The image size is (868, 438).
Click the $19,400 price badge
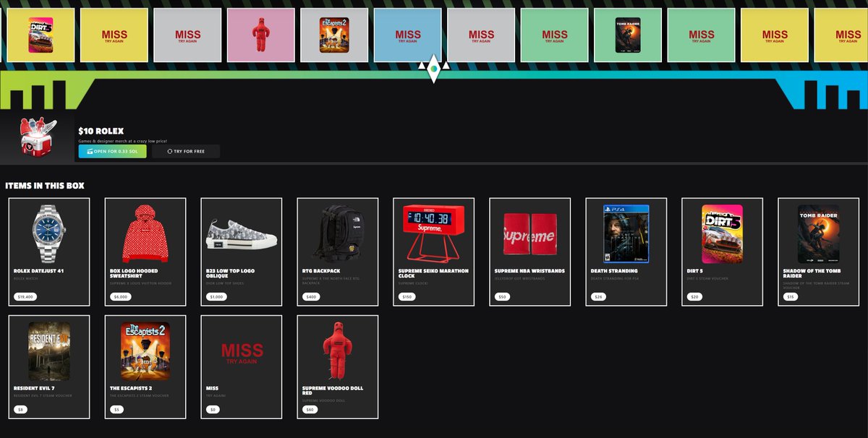27,297
